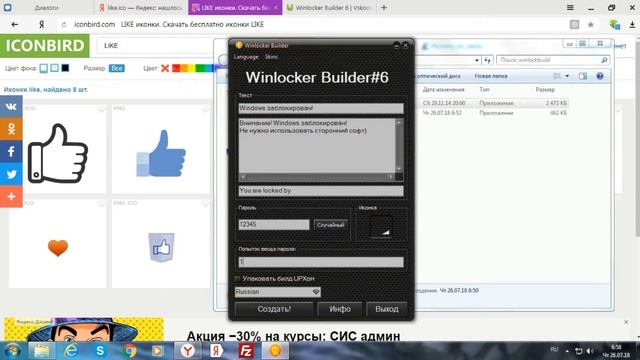
Task: Click Explorer search magnifier icon
Action: point(604,60)
